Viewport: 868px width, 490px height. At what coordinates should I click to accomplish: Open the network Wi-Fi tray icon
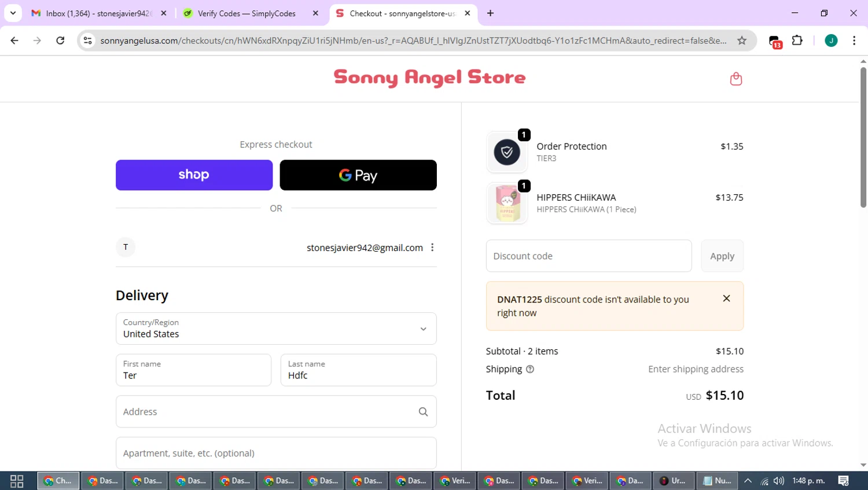tap(764, 481)
